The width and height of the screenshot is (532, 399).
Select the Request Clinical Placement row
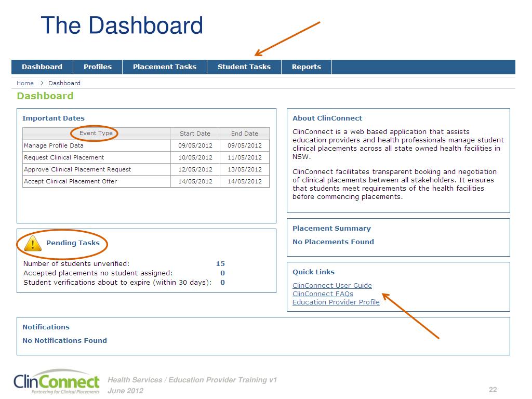[146, 157]
